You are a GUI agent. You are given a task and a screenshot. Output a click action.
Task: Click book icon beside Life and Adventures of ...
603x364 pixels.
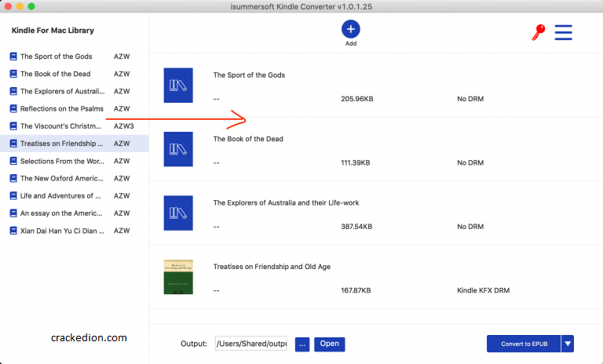13,196
